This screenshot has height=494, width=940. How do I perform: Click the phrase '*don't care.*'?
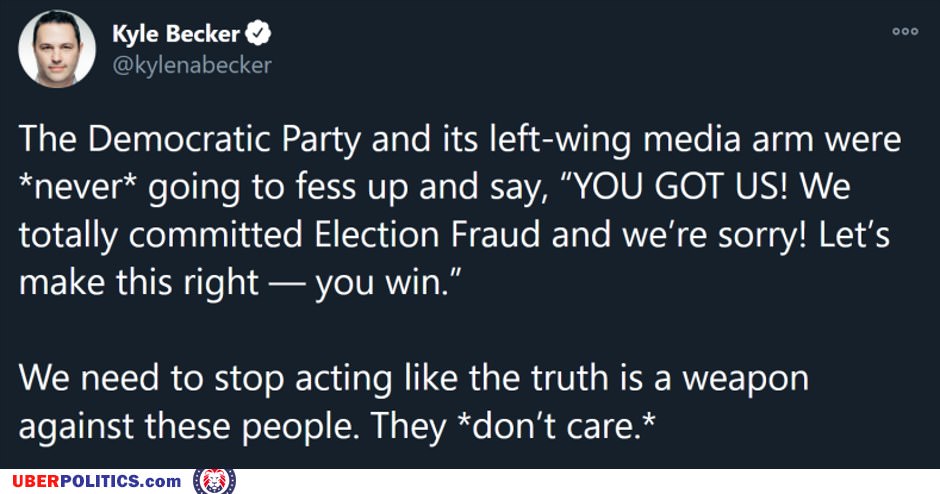click(556, 426)
